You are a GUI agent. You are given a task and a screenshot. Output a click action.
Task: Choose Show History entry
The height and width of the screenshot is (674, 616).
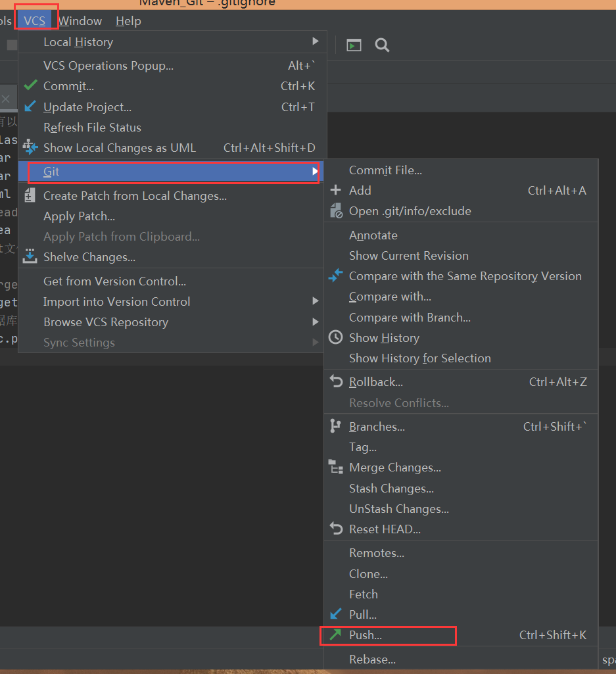(461, 338)
